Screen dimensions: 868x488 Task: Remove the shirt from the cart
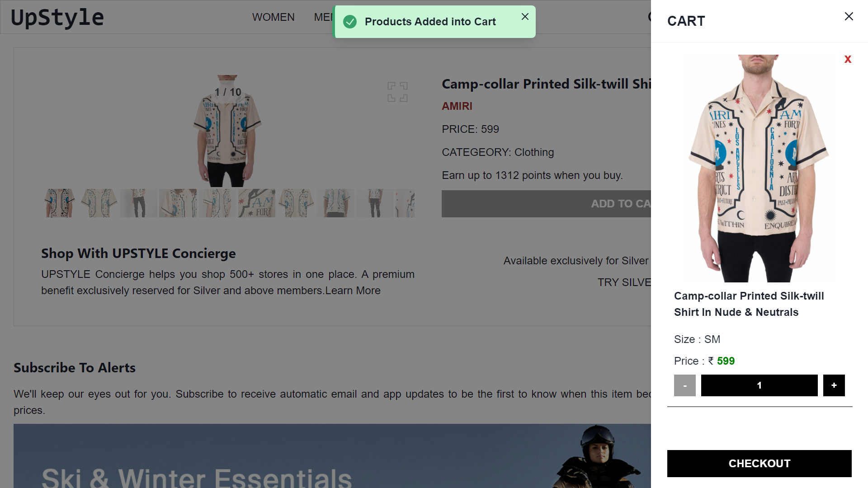click(848, 59)
